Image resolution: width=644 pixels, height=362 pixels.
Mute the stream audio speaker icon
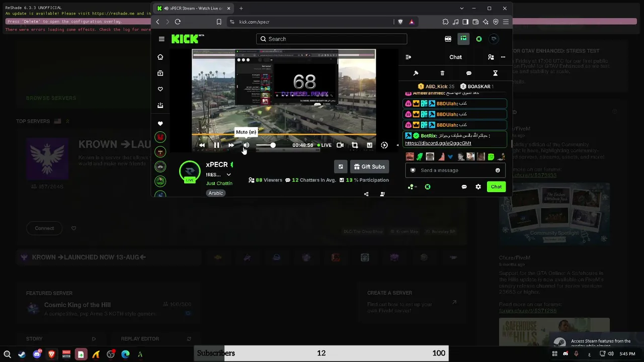(246, 145)
